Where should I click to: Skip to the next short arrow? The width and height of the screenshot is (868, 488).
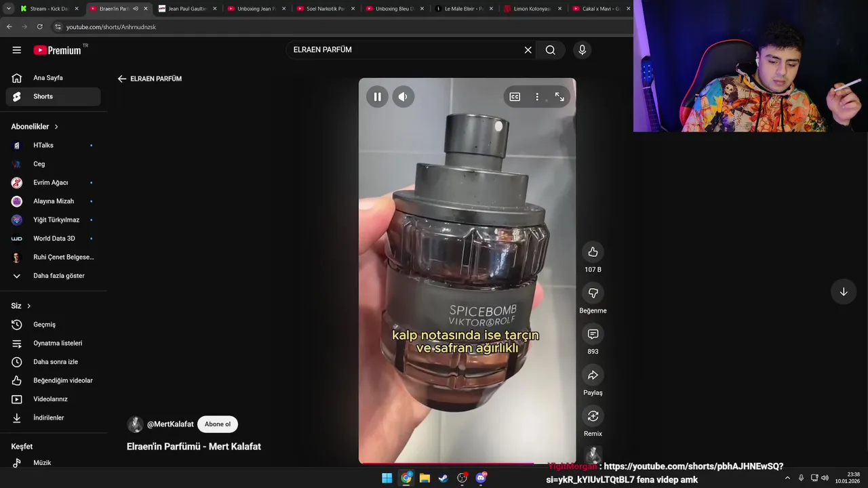(x=844, y=292)
